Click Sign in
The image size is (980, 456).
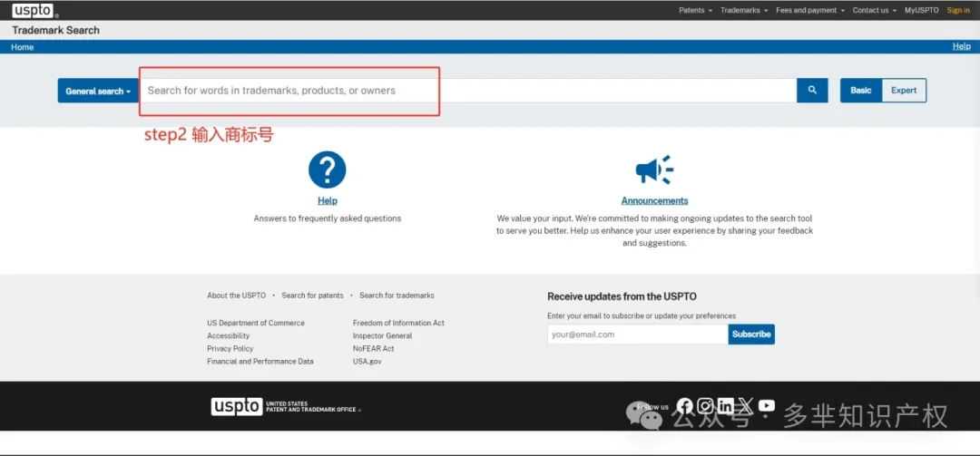point(958,11)
